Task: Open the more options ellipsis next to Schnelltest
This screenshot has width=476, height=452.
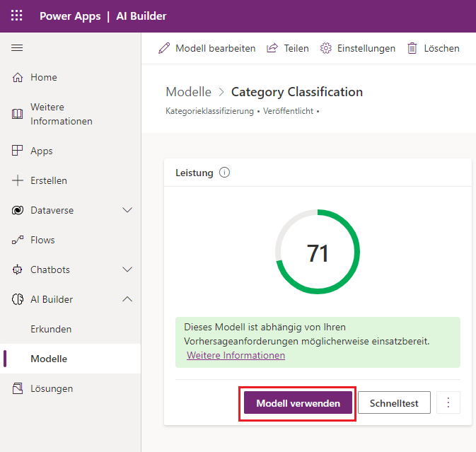Action: tap(448, 403)
